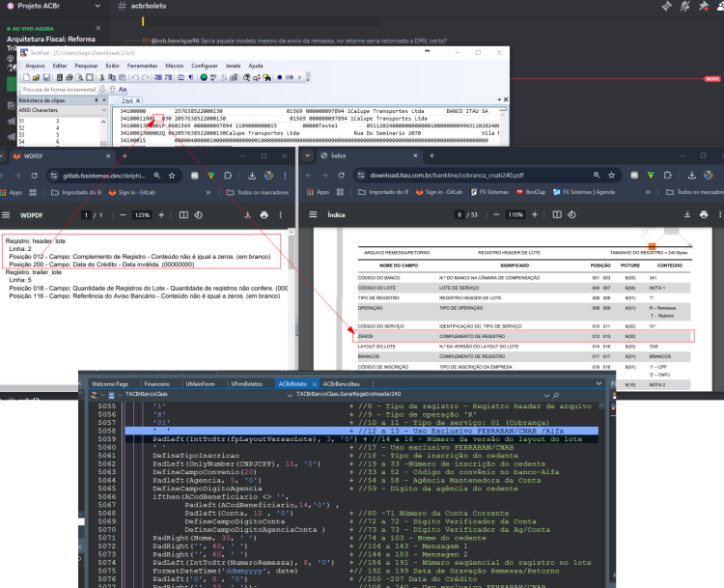This screenshot has width=724, height=588.
Task: Open the Macros menu in TextPad
Action: (x=175, y=66)
